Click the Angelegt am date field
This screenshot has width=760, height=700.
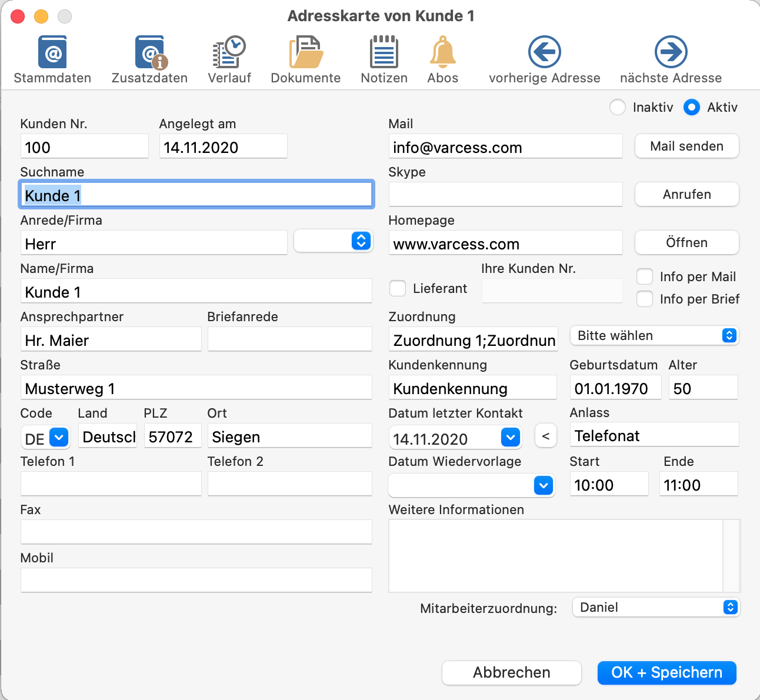224,146
